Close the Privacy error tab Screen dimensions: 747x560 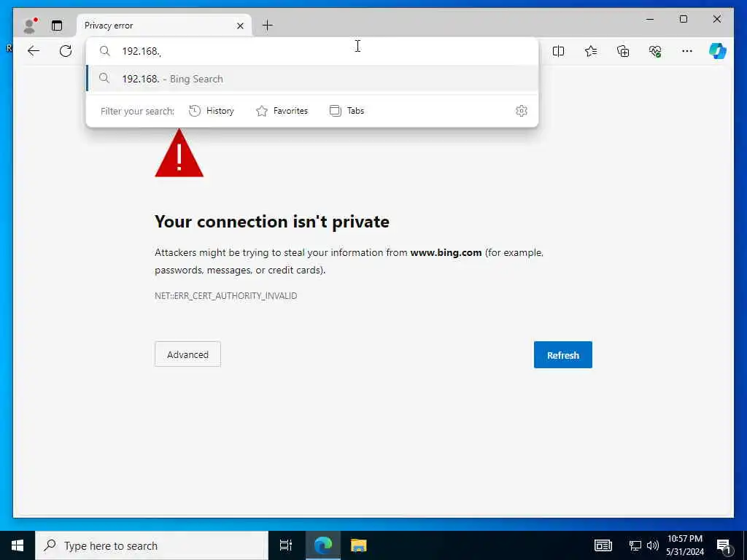[x=240, y=26]
